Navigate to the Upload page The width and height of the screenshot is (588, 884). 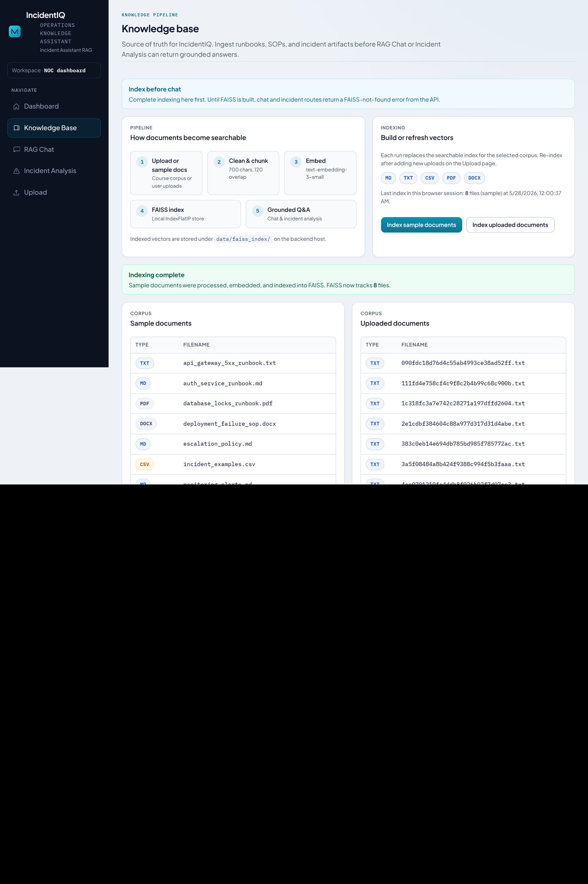click(54, 193)
